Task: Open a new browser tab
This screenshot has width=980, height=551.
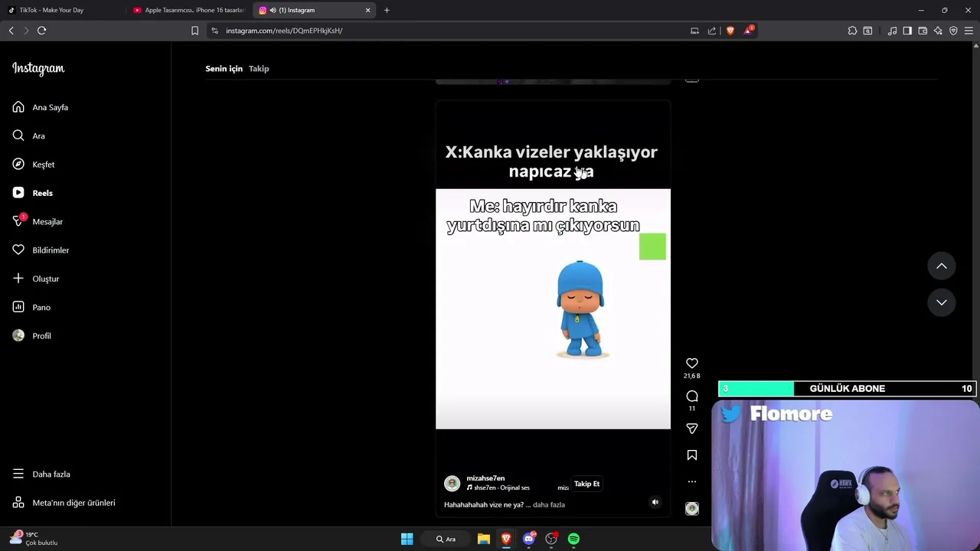Action: coord(387,10)
